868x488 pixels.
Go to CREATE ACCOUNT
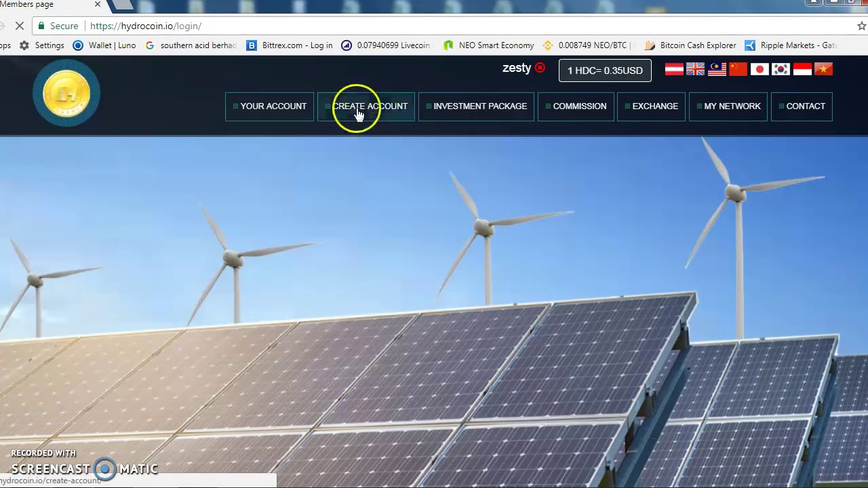pos(366,106)
